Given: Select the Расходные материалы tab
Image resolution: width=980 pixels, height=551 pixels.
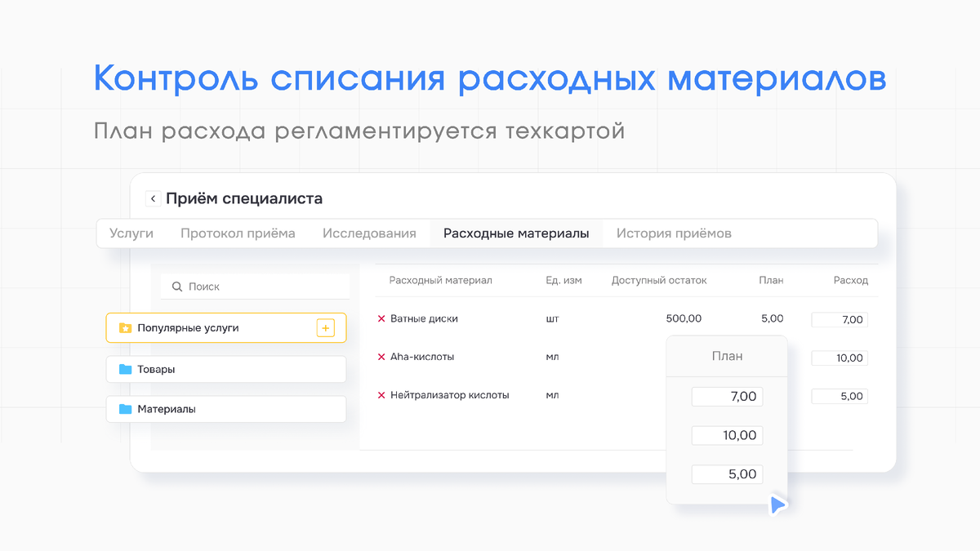Looking at the screenshot, I should click(x=516, y=233).
